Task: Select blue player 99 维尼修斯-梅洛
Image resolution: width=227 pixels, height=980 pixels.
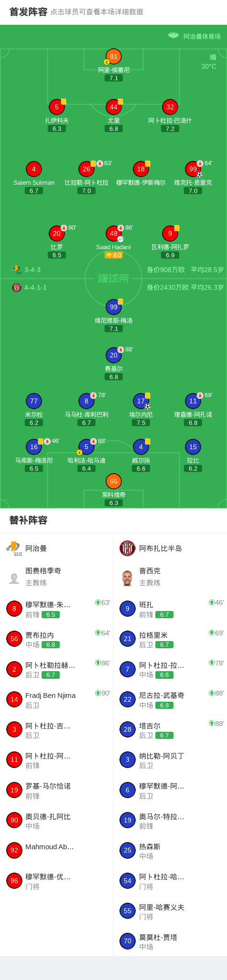Action: [x=113, y=307]
